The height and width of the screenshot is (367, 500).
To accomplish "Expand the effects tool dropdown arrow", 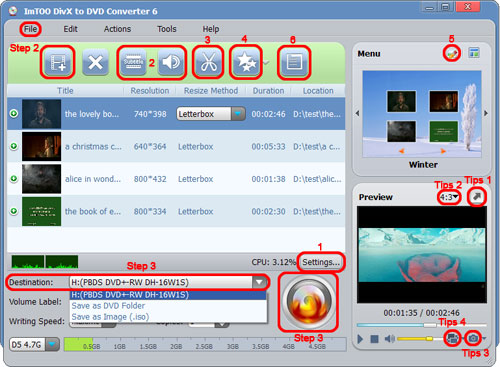I will pyautogui.click(x=266, y=62).
